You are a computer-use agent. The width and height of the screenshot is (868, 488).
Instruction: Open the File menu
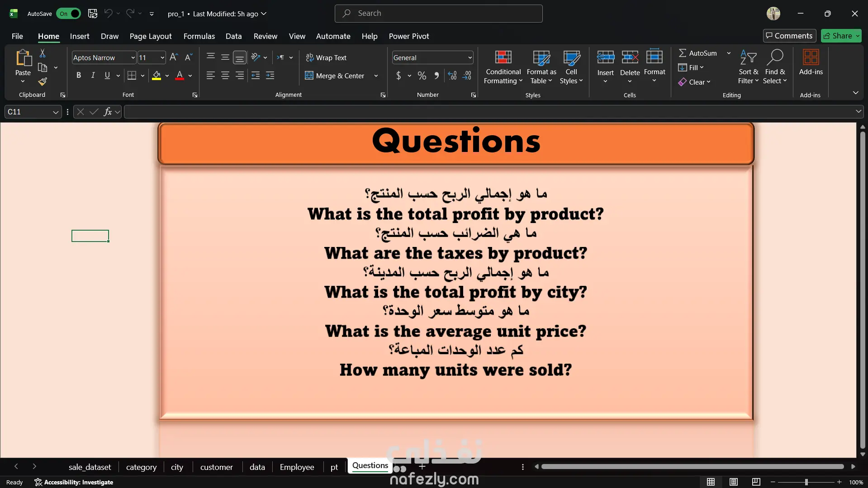(x=17, y=36)
